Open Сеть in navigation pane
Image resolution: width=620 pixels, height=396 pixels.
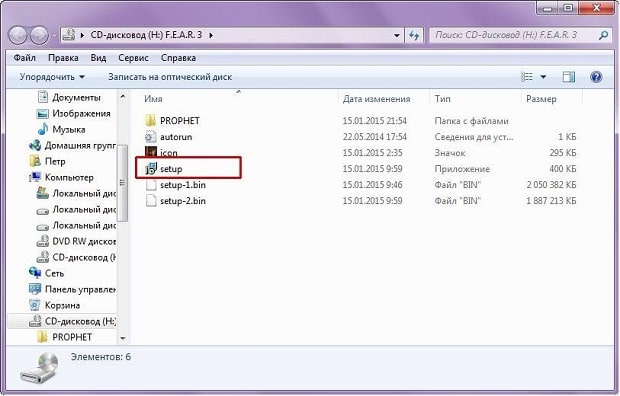click(55, 273)
